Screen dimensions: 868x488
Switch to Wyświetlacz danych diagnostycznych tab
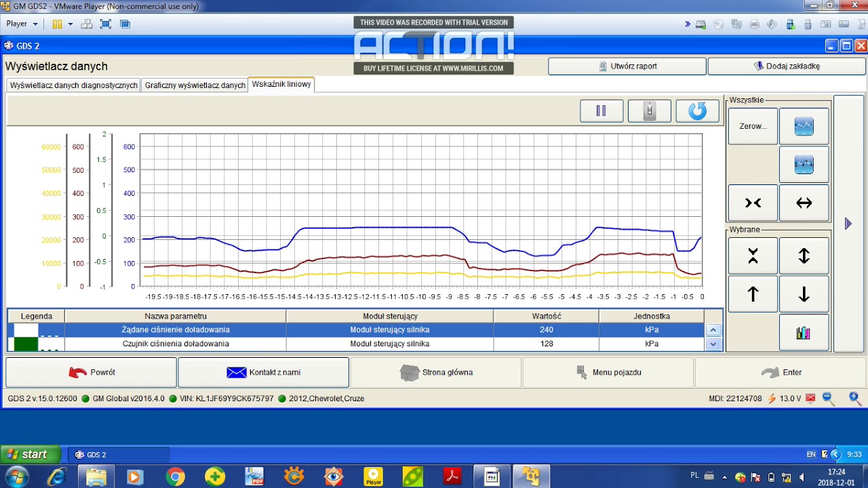(74, 85)
